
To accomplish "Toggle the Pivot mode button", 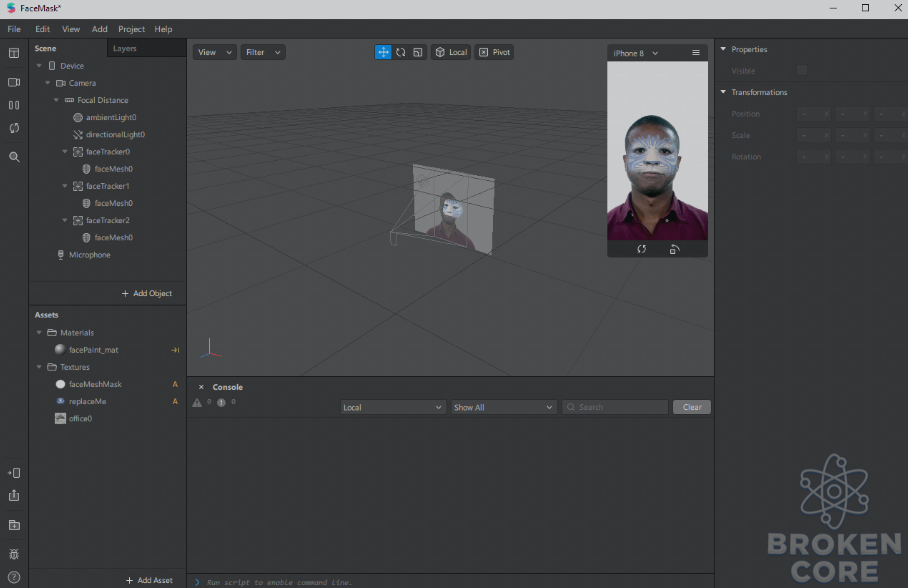I will tap(495, 52).
